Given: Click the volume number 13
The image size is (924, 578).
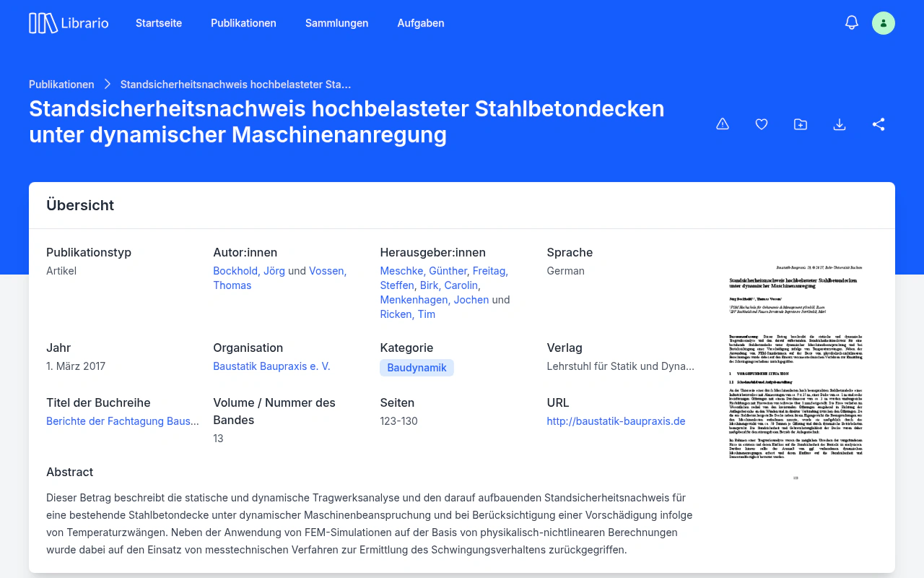Looking at the screenshot, I should click(218, 439).
